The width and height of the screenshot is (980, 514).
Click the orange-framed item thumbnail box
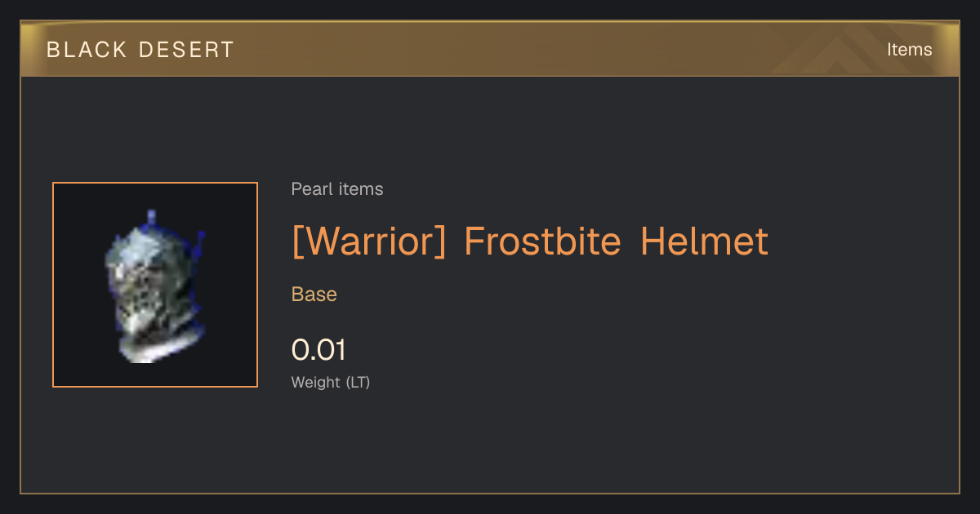pyautogui.click(x=155, y=285)
